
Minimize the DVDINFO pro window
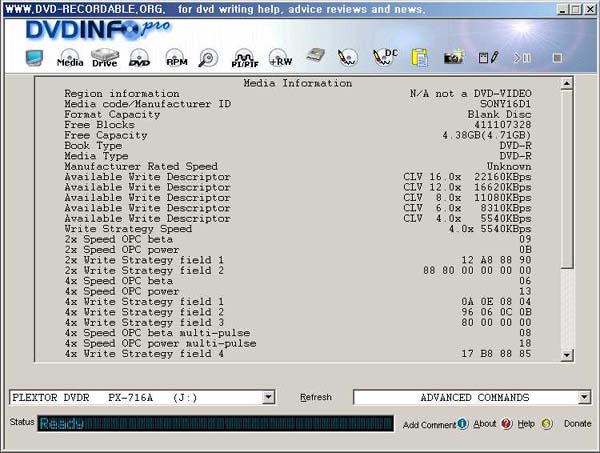point(562,10)
